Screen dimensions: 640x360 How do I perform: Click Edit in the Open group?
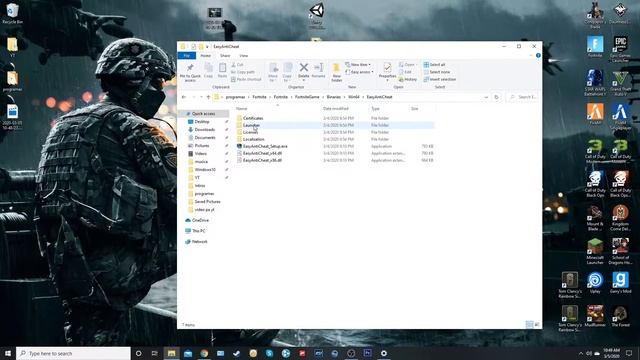pyautogui.click(x=405, y=72)
